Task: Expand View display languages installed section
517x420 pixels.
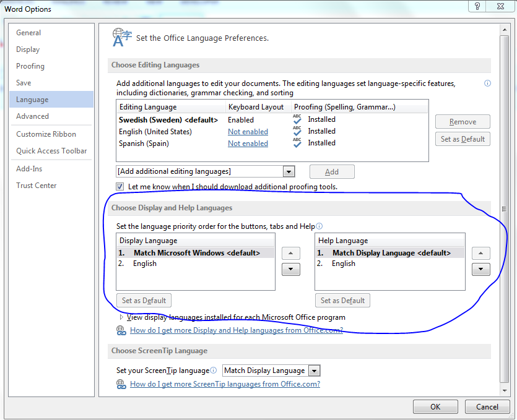Action: click(121, 317)
